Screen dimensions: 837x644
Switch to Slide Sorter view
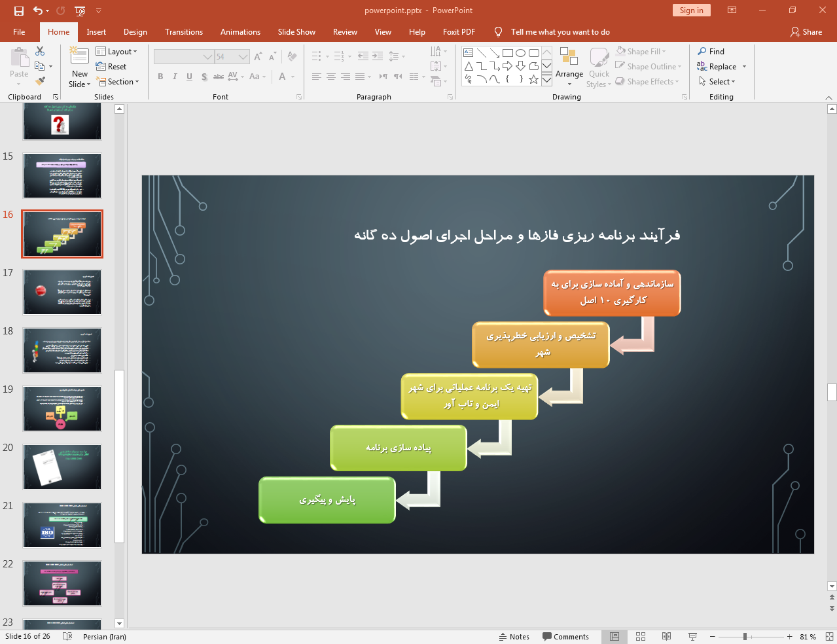[x=641, y=637]
